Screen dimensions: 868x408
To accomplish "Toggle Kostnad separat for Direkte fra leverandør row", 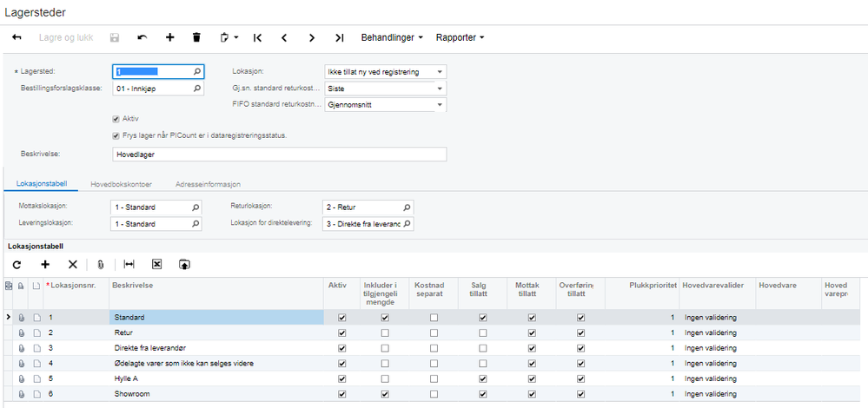I will coord(434,348).
